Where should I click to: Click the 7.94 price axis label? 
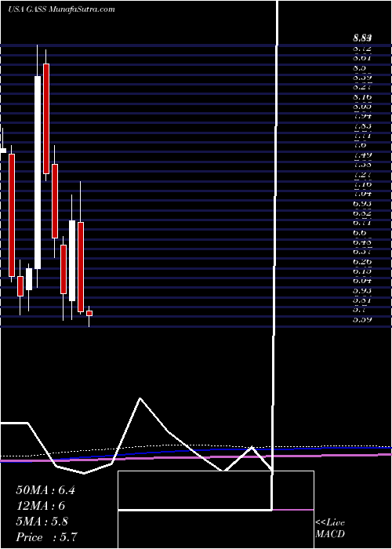coord(362,115)
